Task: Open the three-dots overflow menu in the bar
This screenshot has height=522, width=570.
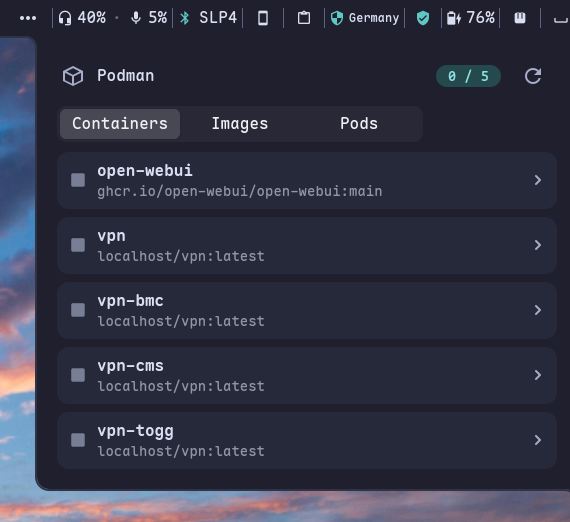Action: pos(28,18)
